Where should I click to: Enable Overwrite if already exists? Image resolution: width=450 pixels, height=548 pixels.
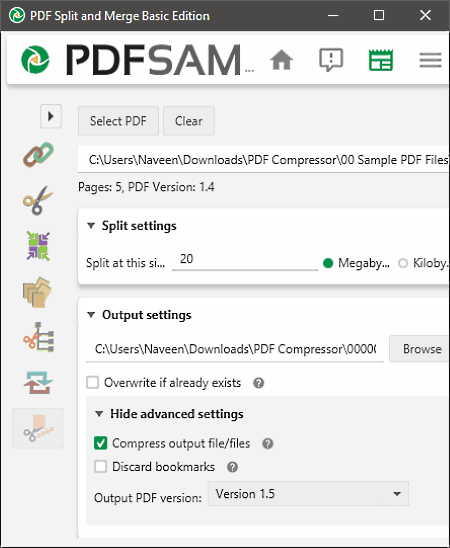coord(93,383)
